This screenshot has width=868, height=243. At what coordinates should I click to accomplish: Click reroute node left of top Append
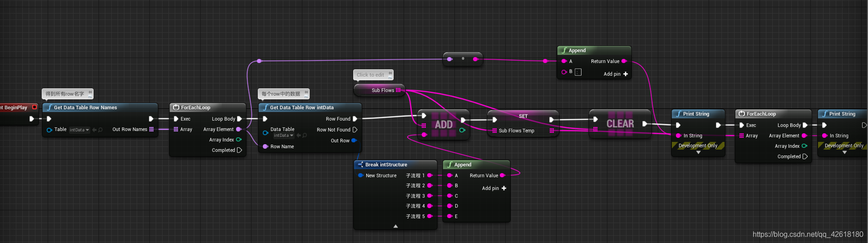click(545, 61)
